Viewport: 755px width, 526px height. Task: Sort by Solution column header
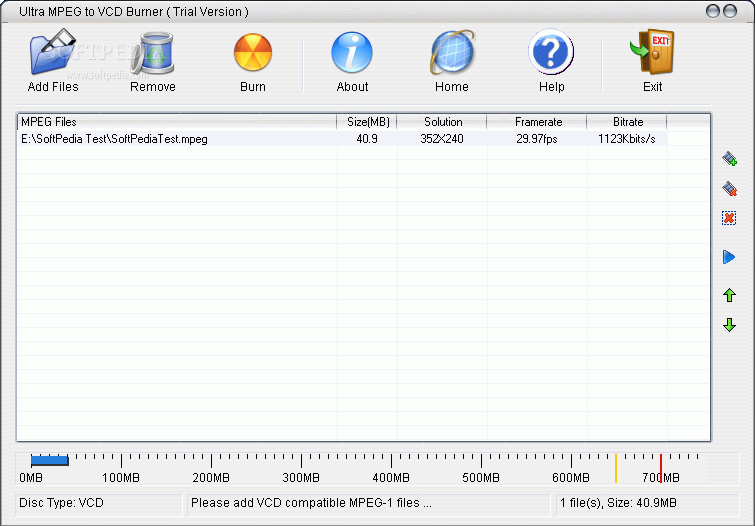[x=442, y=122]
